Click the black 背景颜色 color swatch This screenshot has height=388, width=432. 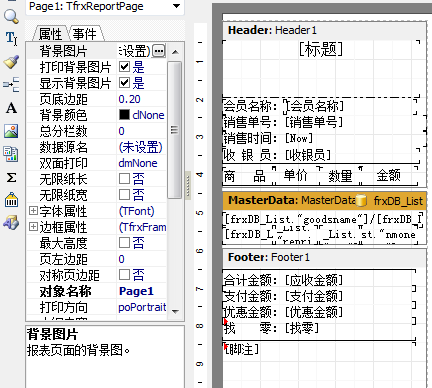[124, 115]
